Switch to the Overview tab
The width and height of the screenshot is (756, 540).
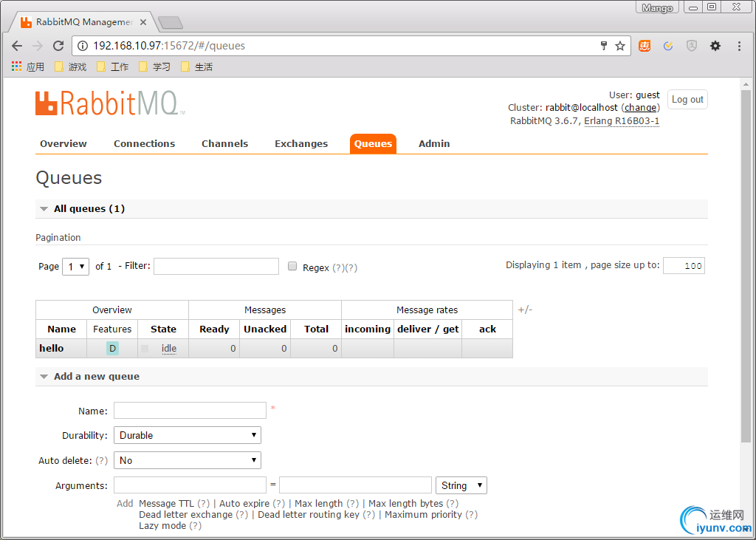click(x=63, y=144)
